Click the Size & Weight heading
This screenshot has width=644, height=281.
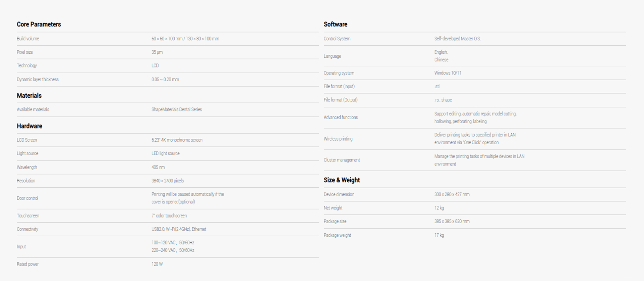(x=342, y=180)
